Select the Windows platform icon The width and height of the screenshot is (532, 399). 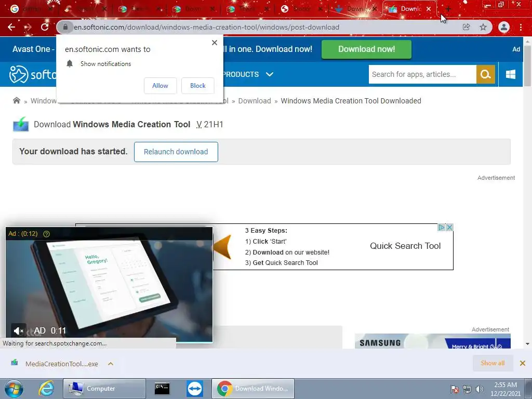click(510, 74)
